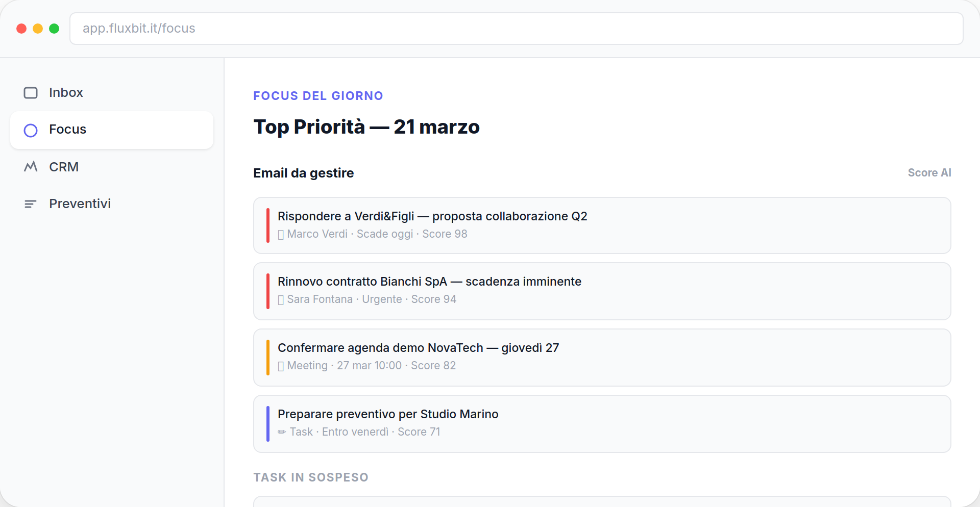Expand the TASK IN SOSPESO section
Image resolution: width=980 pixels, height=507 pixels.
coord(311,477)
